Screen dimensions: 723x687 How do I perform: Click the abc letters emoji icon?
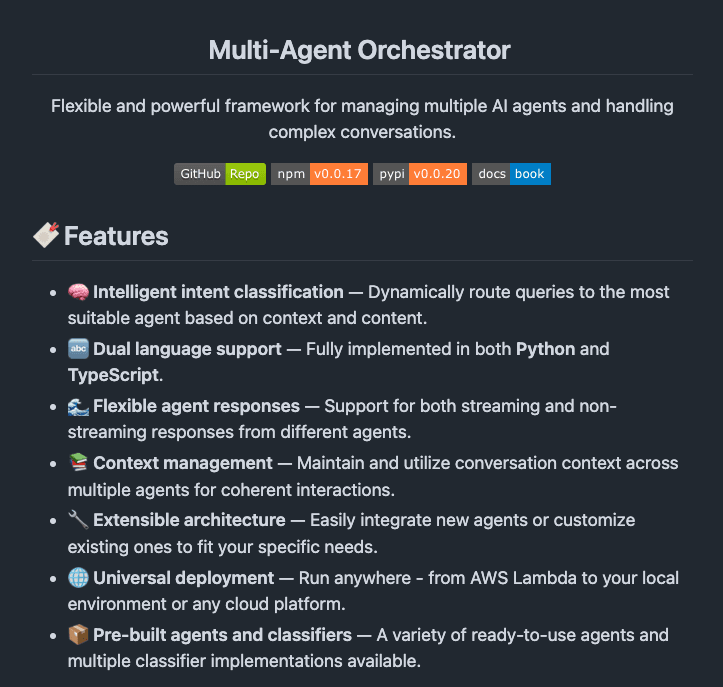pyautogui.click(x=78, y=349)
